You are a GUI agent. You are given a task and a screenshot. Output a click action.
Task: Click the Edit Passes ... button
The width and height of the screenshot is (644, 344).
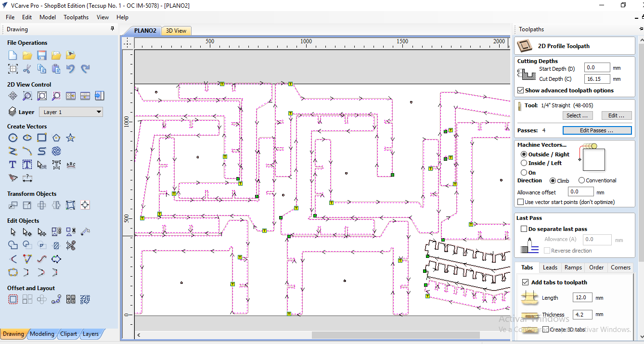point(597,130)
